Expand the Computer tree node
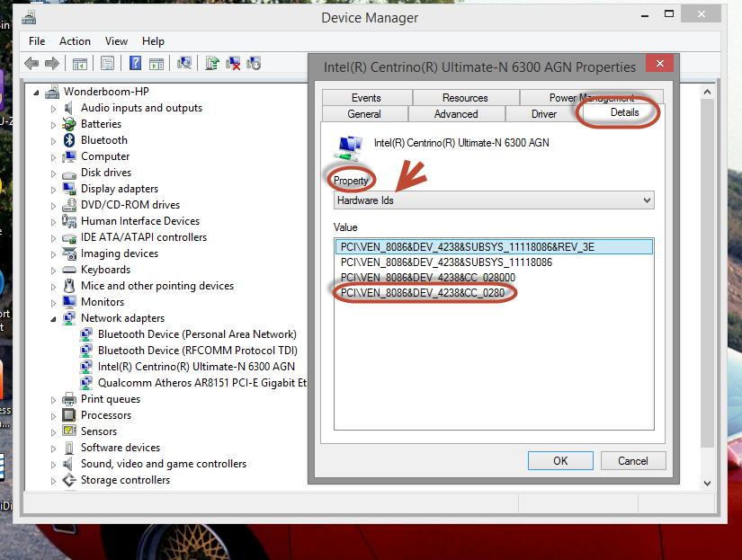The width and height of the screenshot is (742, 560). [x=53, y=157]
